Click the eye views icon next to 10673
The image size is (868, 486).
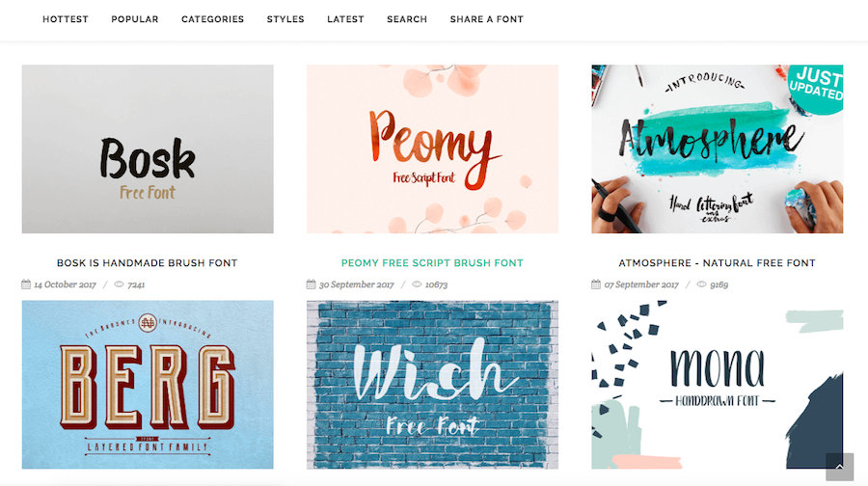tap(417, 284)
